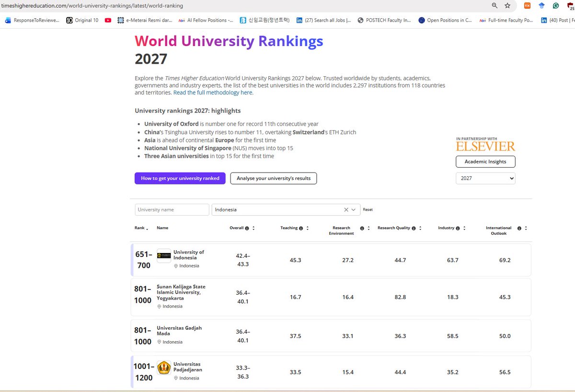The width and height of the screenshot is (575, 392).
Task: Show info icon for International Outlook column
Action: [519, 229]
